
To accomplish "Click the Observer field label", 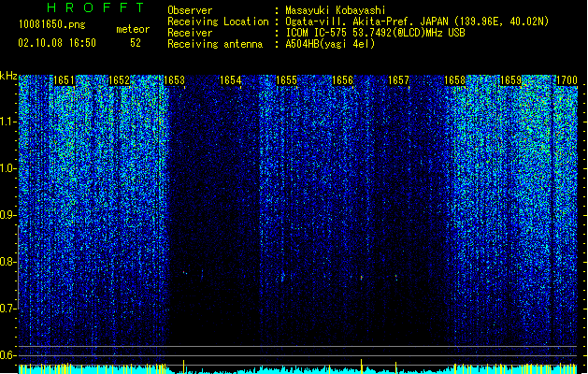I will (x=190, y=10).
